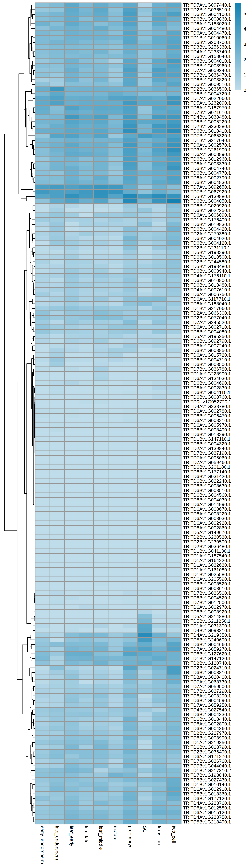Click the blue color scale legend bar

pos(238,46)
